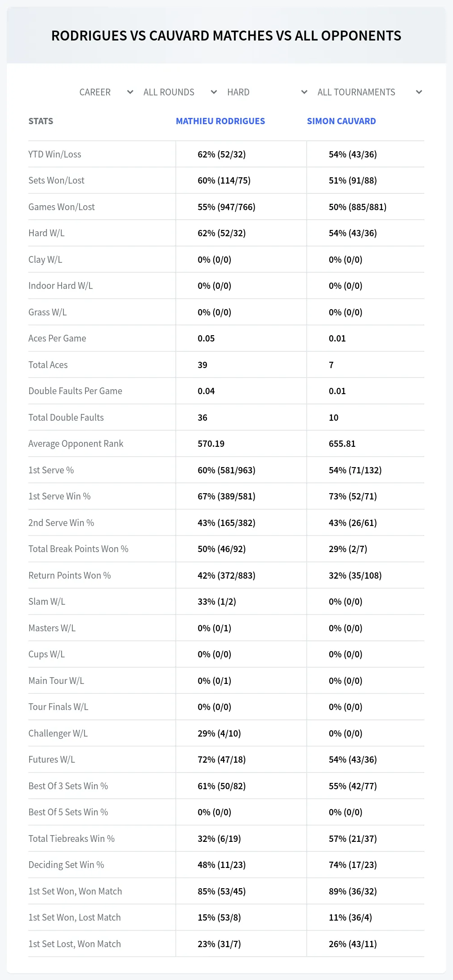The image size is (453, 980).
Task: Select the Challenger W/L row label
Action: 58,733
